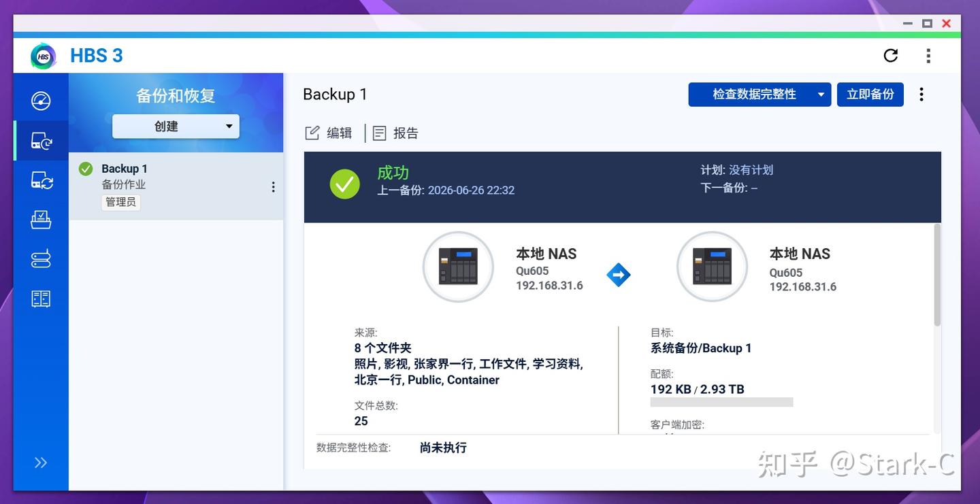Click the destination path 系统备份/Backup 1

coord(701,348)
